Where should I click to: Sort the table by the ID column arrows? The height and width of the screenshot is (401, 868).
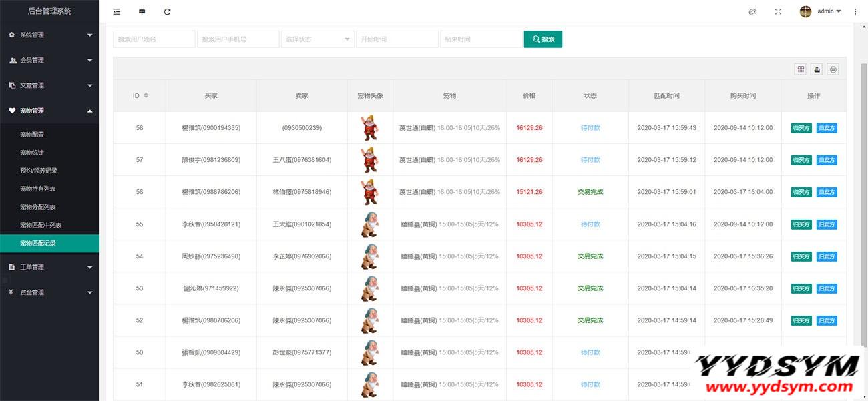click(x=146, y=95)
